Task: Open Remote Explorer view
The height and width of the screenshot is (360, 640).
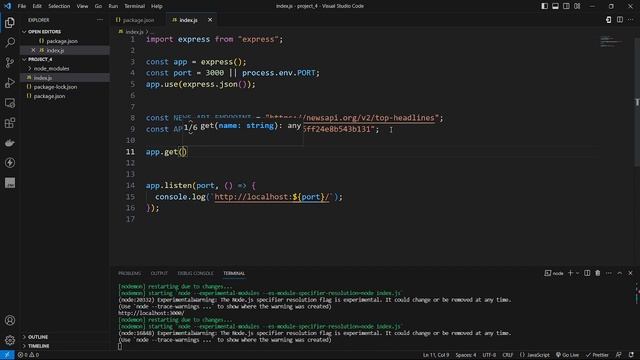Action: tap(10, 103)
